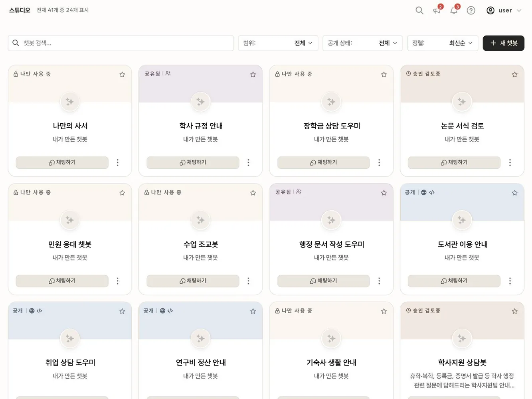Screen dimensions: 532x399
Task: Click the search magnifier icon in header
Action: pyautogui.click(x=419, y=10)
